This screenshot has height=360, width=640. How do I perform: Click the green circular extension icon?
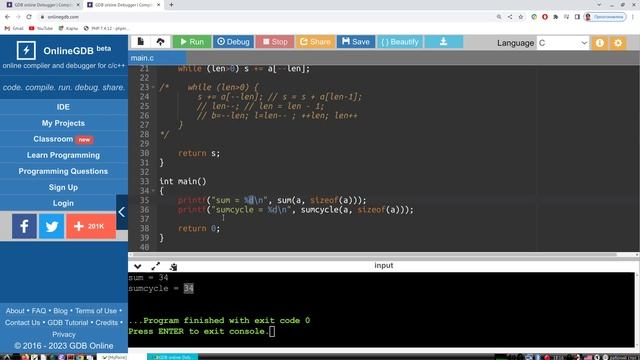(x=534, y=17)
